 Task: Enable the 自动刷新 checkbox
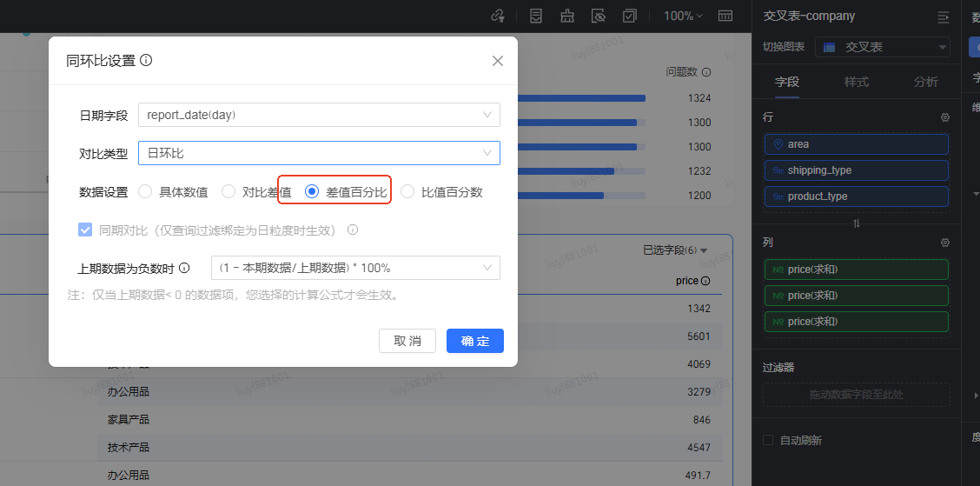pyautogui.click(x=768, y=440)
